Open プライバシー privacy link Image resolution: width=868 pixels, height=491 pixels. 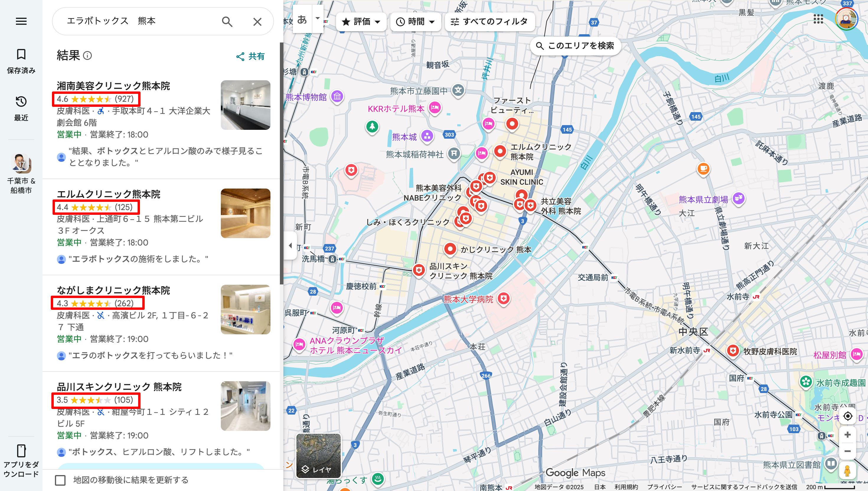665,487
